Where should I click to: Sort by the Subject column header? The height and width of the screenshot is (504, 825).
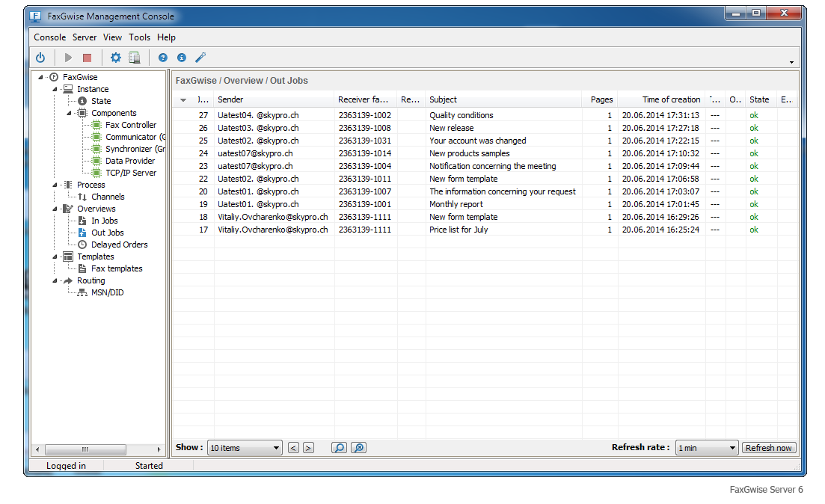coord(503,99)
